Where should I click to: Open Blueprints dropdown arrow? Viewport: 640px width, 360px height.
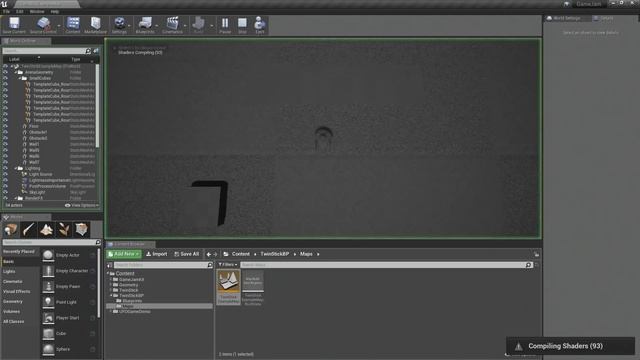tap(157, 26)
